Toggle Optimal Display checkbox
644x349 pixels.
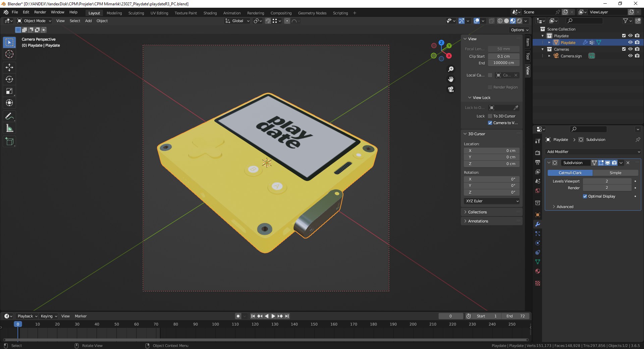585,196
